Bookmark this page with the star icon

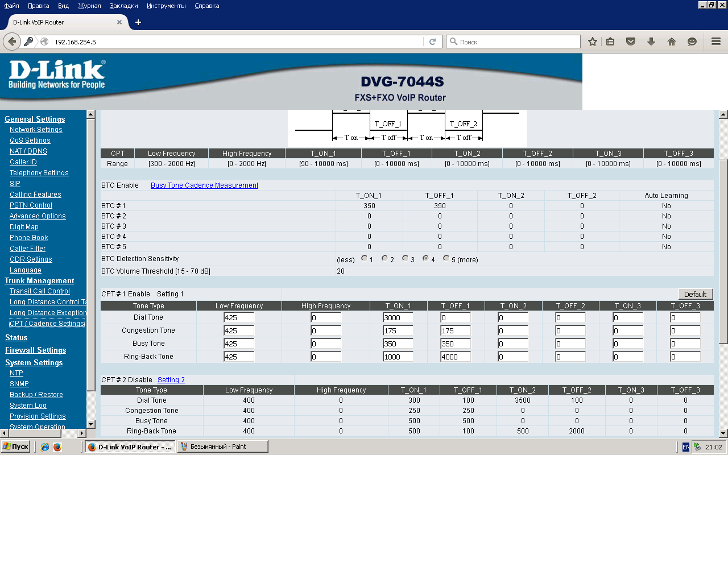click(x=593, y=42)
